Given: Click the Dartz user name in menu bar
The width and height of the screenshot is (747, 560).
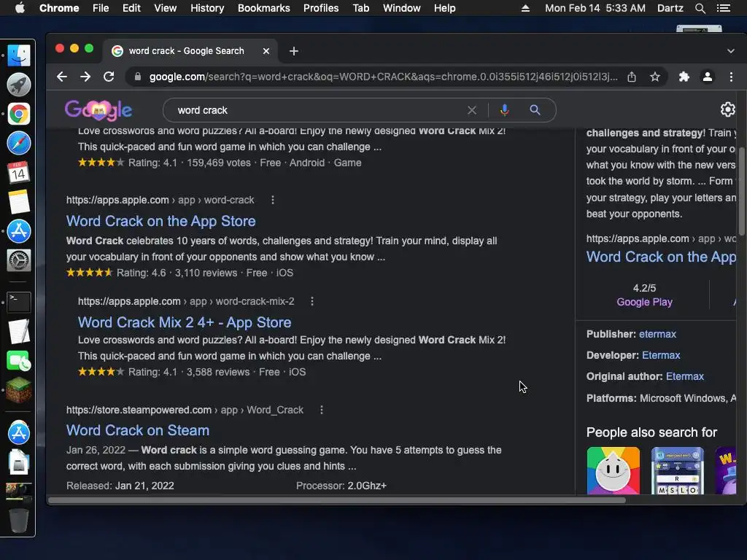Looking at the screenshot, I should coord(670,8).
